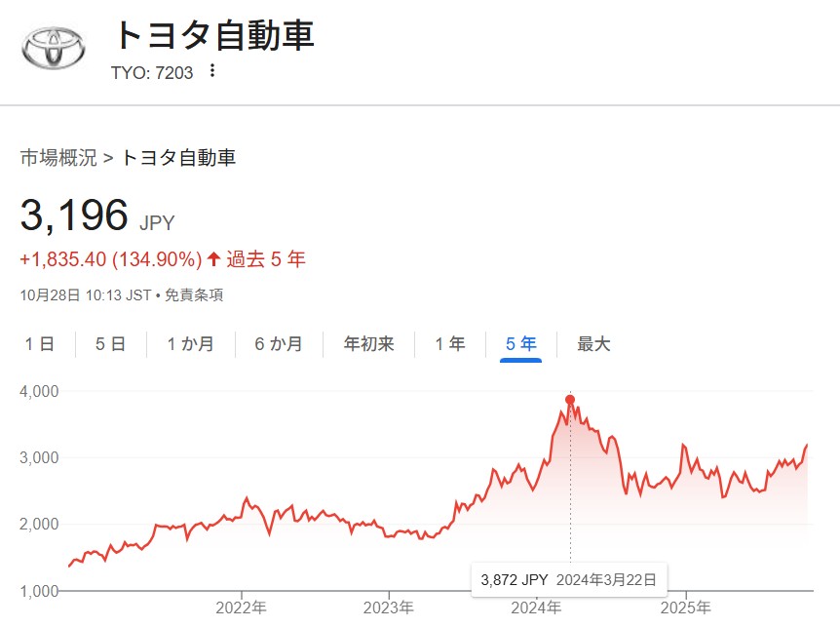
Task: Open the 免責条項 disclaimer link
Action: tap(193, 294)
